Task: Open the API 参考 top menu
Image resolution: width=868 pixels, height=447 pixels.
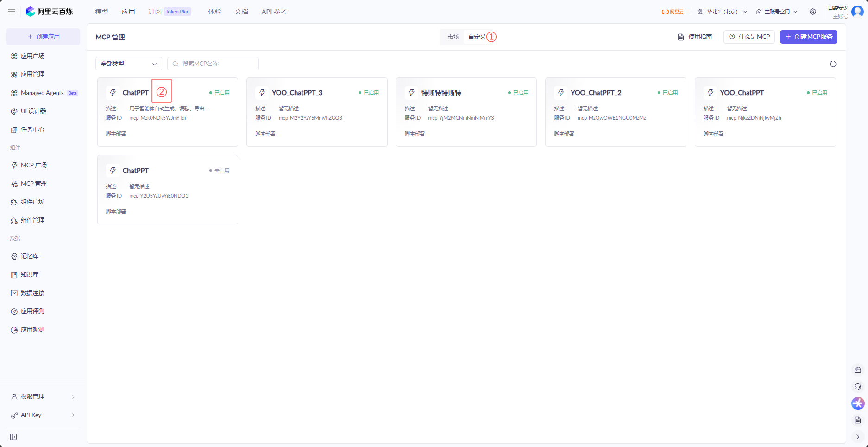Action: 274,12
